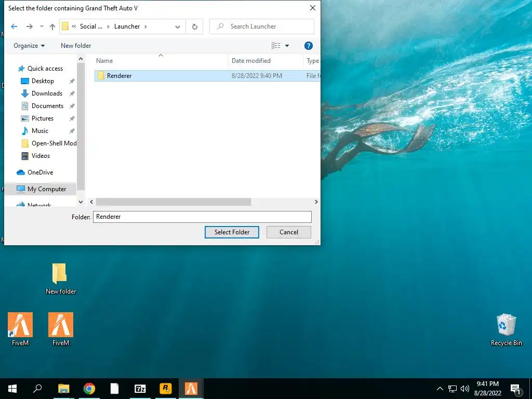Open Desktop in the navigation pane
The image size is (532, 399).
tap(43, 81)
